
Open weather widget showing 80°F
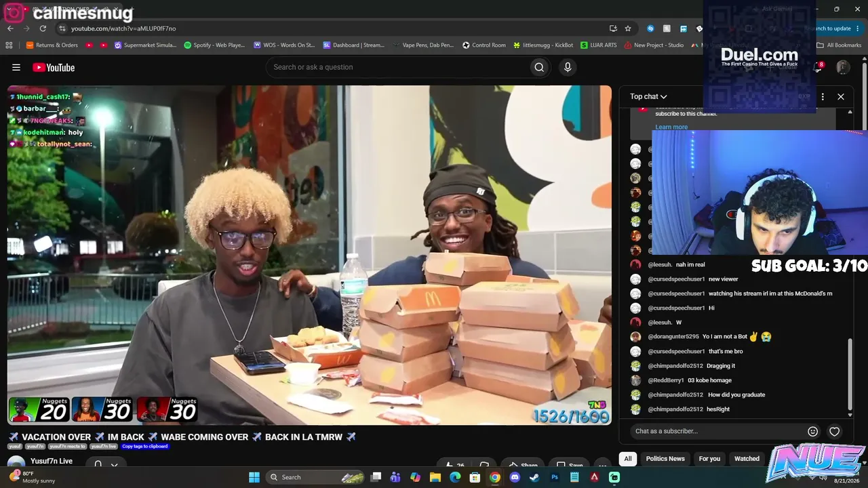pyautogui.click(x=34, y=477)
